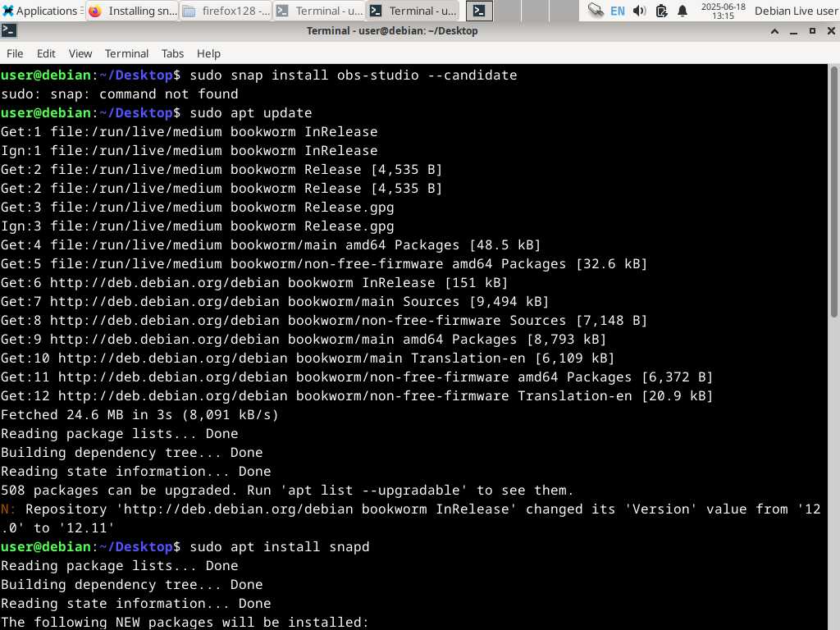Click the terminal window menu icon in titlebar
The image size is (840, 630).
tap(8, 30)
